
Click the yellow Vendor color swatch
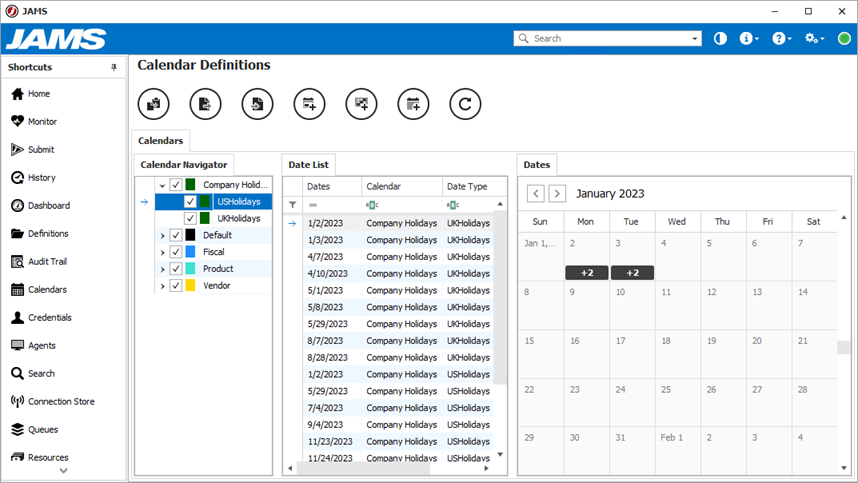click(190, 286)
